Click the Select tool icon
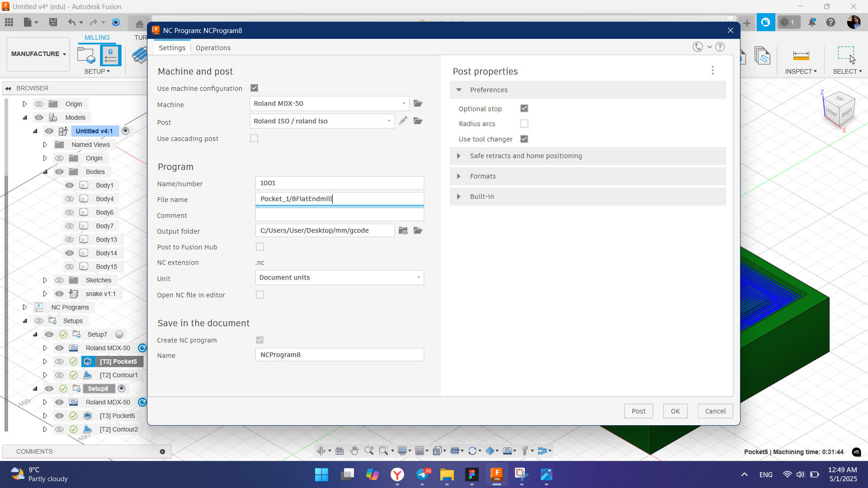Screen dimensions: 868x488 click(x=846, y=55)
